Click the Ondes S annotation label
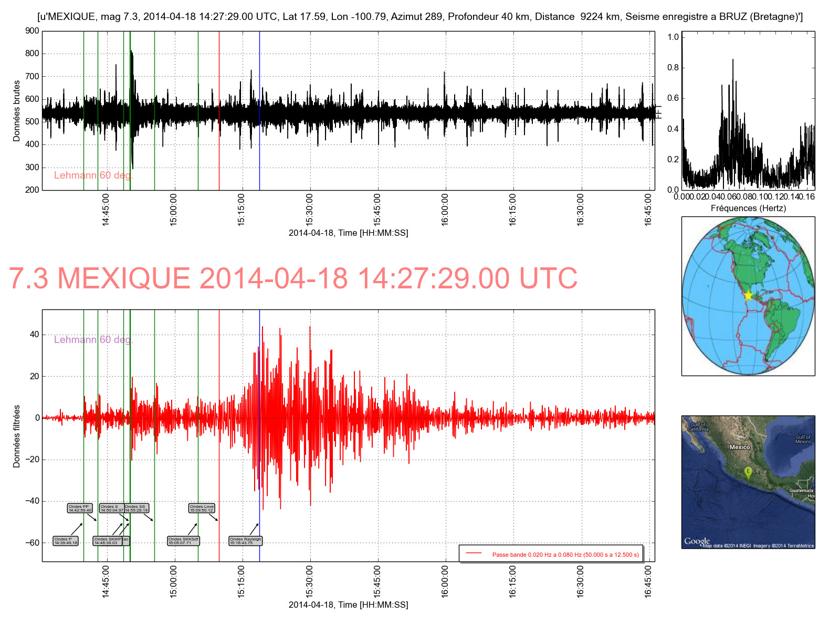This screenshot has height=624, width=840. [x=111, y=508]
